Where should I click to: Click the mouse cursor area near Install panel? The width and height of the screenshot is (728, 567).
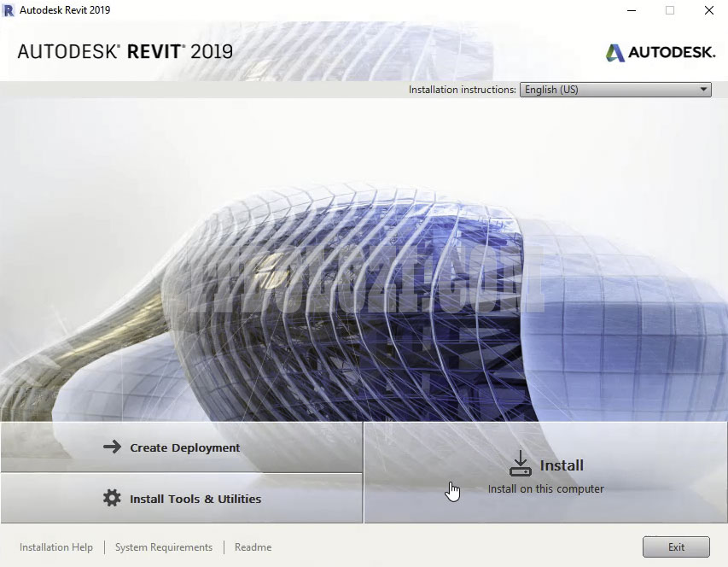452,489
